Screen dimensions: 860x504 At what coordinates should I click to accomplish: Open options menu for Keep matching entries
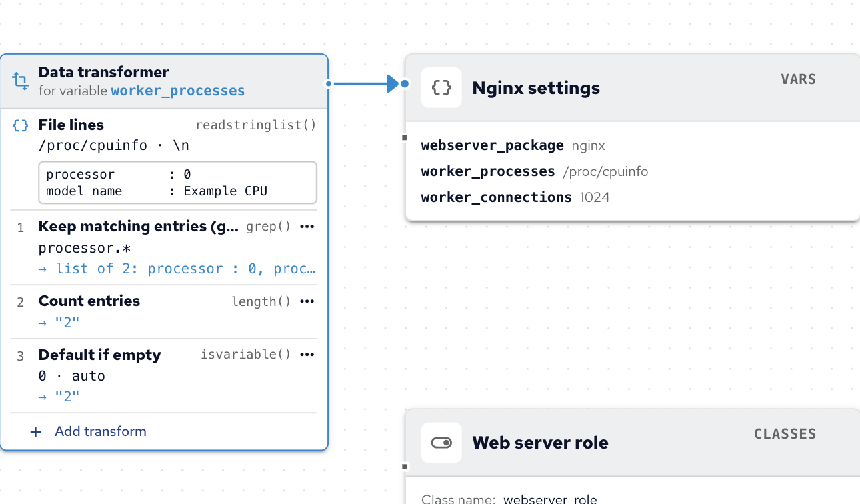(307, 227)
